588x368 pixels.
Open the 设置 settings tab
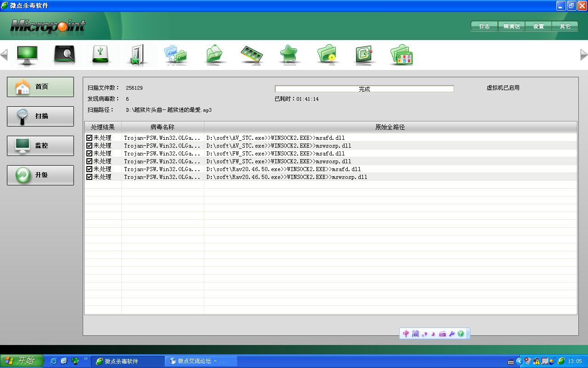coord(538,26)
